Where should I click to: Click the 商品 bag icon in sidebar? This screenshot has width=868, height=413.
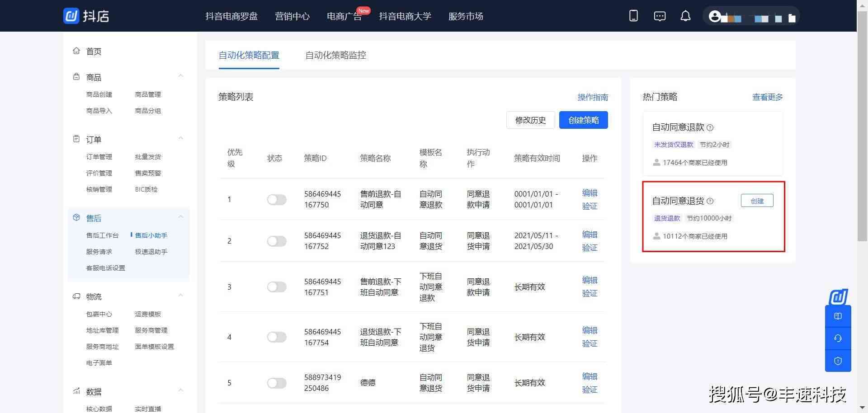[76, 77]
